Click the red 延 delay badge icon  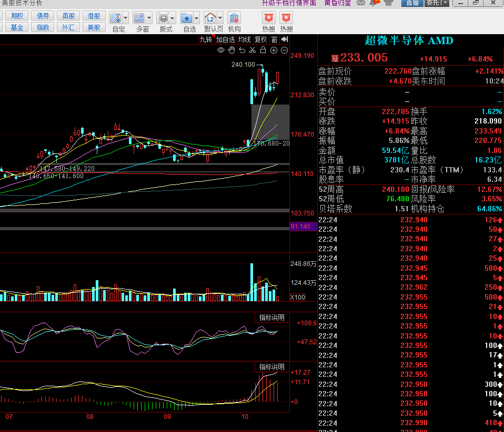[x=335, y=58]
